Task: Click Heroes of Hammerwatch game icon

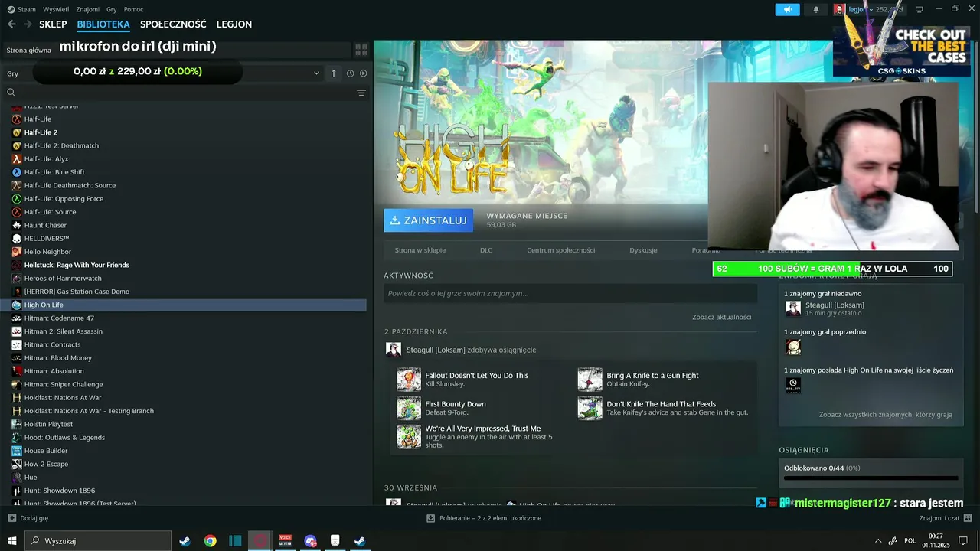Action: 17,279
